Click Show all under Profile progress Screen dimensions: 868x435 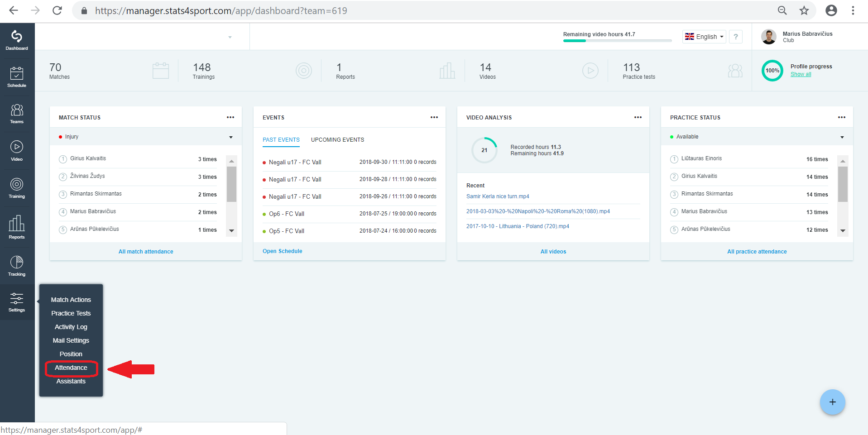(801, 74)
